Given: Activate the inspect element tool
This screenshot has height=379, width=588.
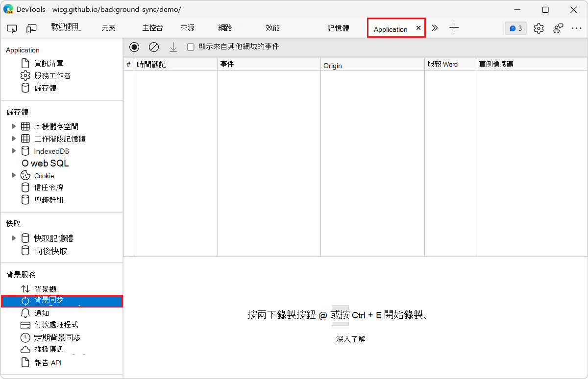Looking at the screenshot, I should [x=12, y=28].
